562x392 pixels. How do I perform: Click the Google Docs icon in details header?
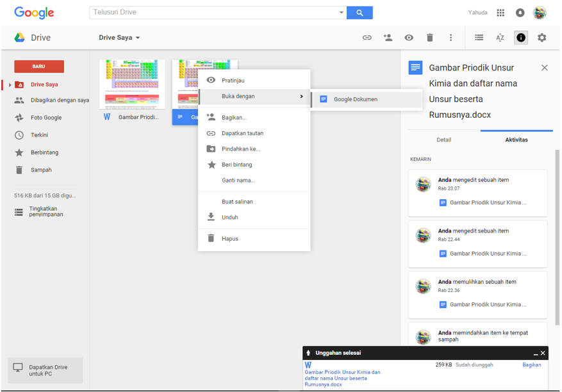[415, 67]
